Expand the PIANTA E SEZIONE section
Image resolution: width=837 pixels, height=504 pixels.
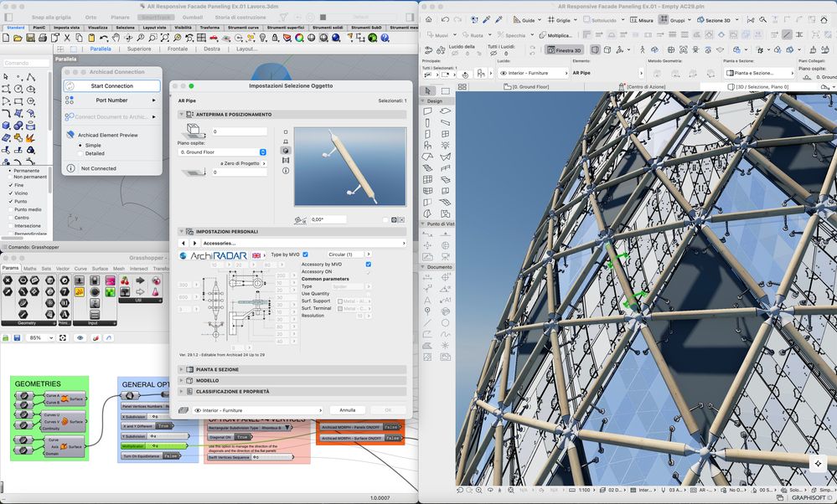point(218,368)
